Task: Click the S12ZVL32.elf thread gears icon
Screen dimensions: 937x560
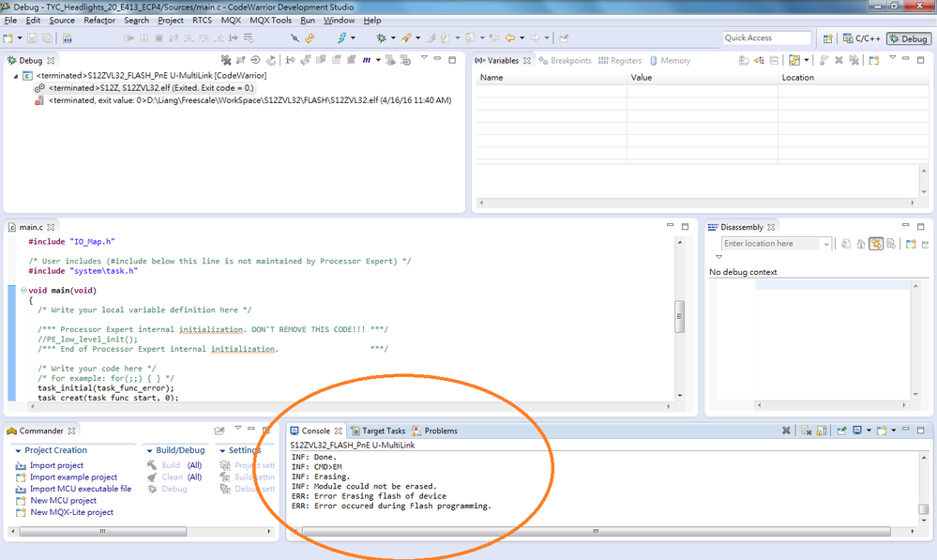Action: (39, 88)
